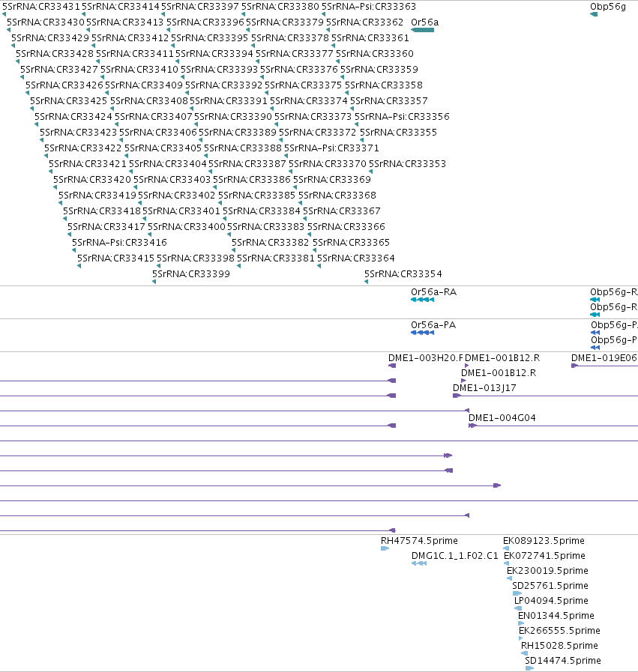Select the 5SrRNA:CR33384 label
The width and height of the screenshot is (638, 672).
(262, 211)
